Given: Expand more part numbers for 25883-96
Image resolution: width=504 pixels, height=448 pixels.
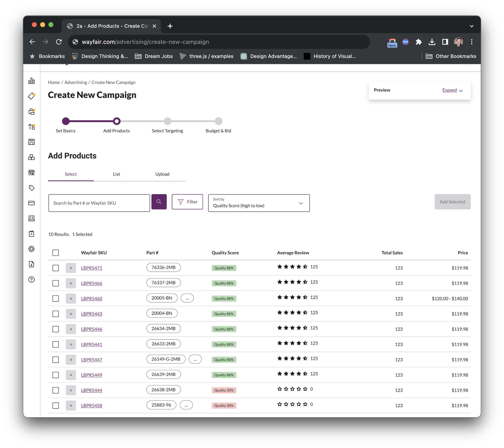Looking at the screenshot, I should point(186,405).
